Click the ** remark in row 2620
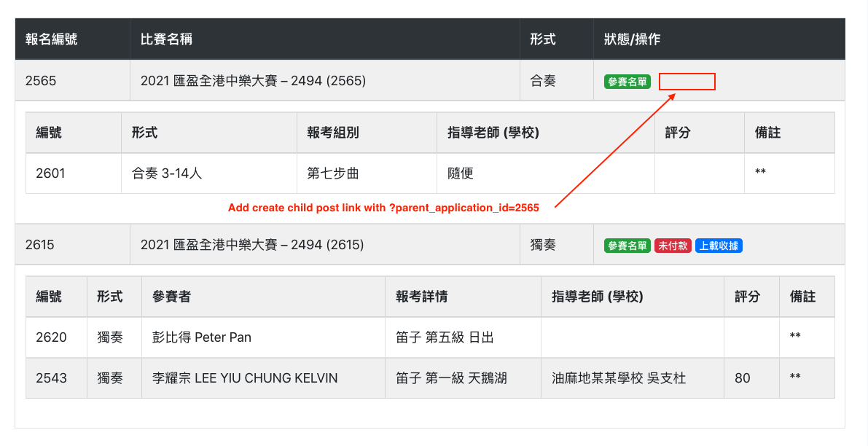The image size is (868, 446). [795, 336]
